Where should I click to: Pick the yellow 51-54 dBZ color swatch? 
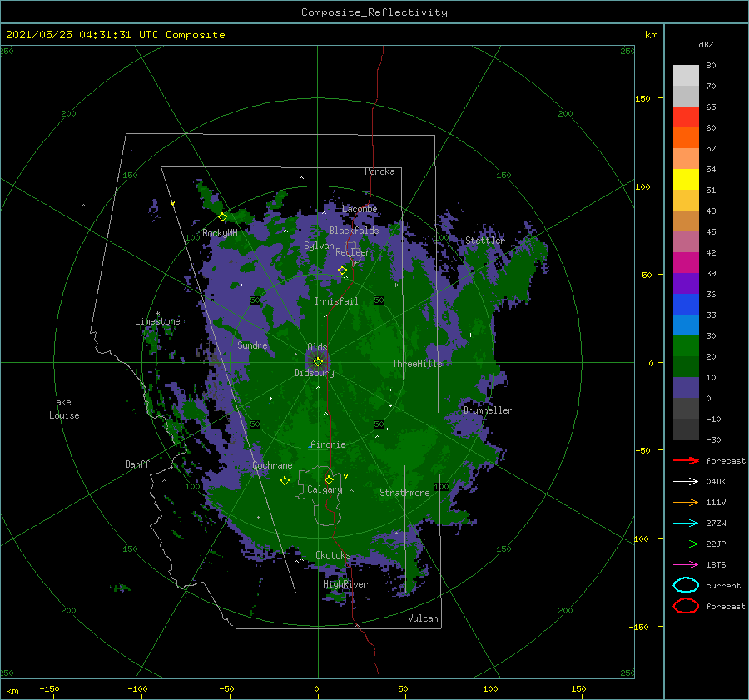click(x=686, y=180)
